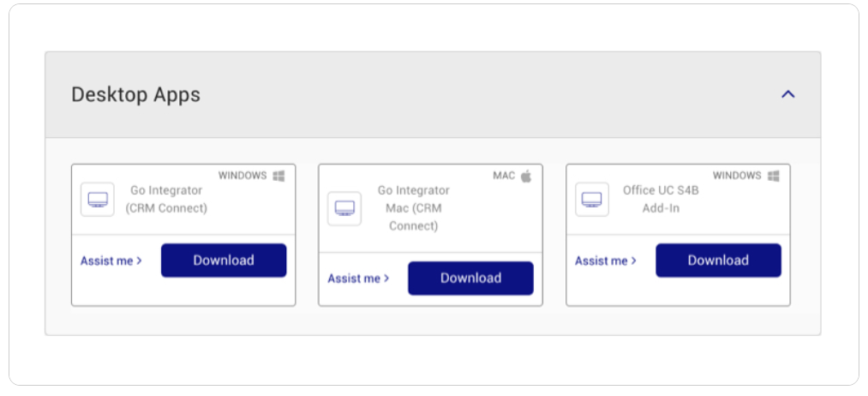Viewport: 868px width, 396px height.
Task: Download Go Integrator Mac (CRM Connect)
Action: point(470,278)
